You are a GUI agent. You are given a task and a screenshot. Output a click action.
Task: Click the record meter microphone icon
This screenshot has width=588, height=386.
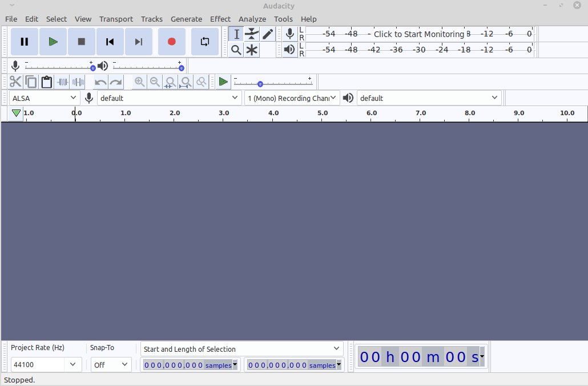[289, 34]
